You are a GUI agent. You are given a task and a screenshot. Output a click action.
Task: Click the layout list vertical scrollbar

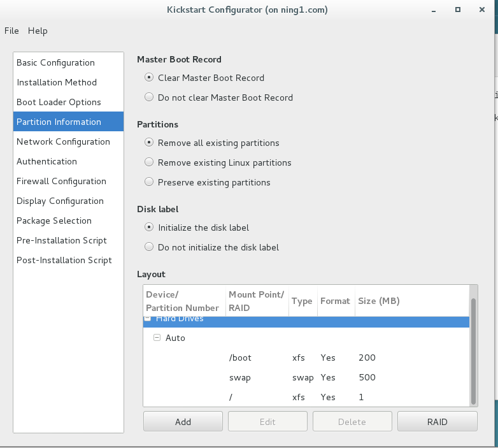473,351
